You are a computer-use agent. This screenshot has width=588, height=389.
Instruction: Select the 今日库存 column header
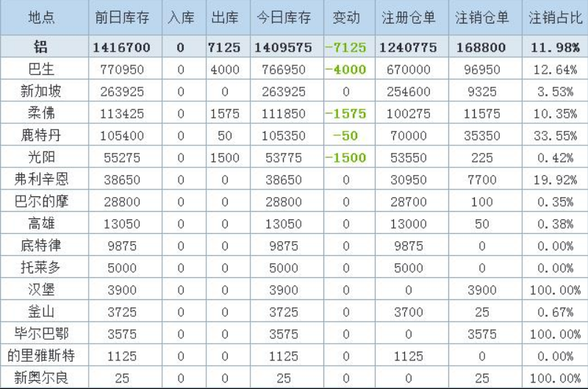point(284,18)
